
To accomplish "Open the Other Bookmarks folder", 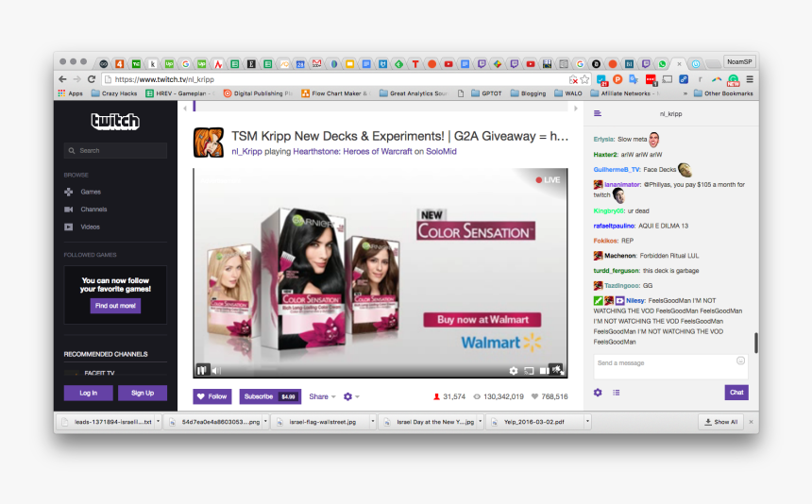I will coord(723,93).
